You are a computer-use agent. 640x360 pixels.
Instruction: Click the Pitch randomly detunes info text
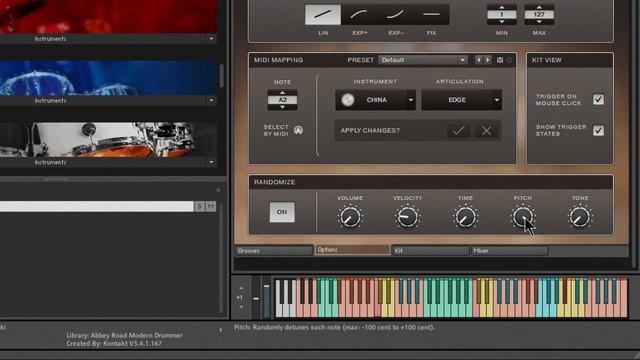coord(334,327)
